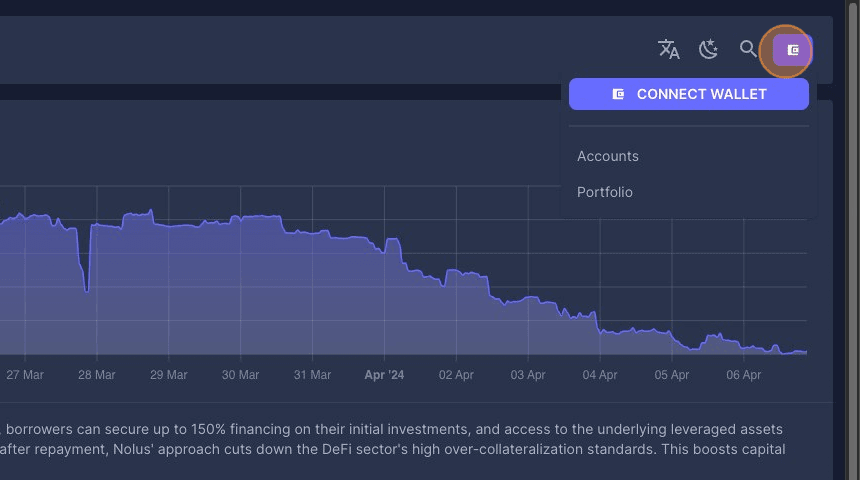This screenshot has width=860, height=480.
Task: Click the 27 Mar axis label
Action: point(25,375)
